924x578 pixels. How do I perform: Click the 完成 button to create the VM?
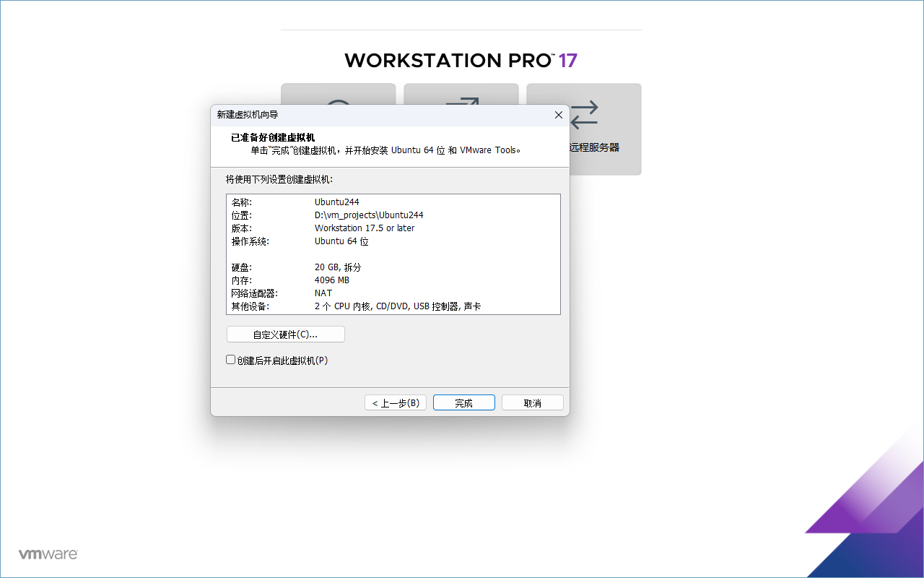pyautogui.click(x=463, y=402)
